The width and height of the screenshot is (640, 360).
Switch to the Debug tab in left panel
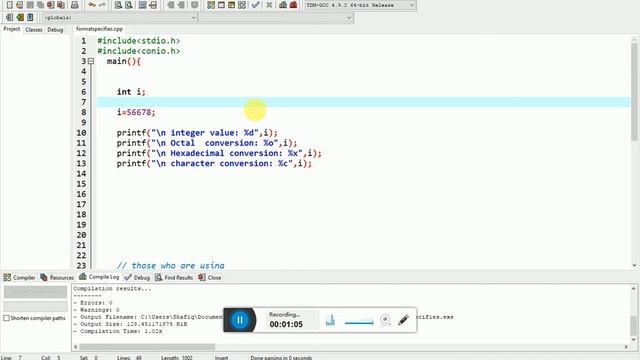[55, 29]
